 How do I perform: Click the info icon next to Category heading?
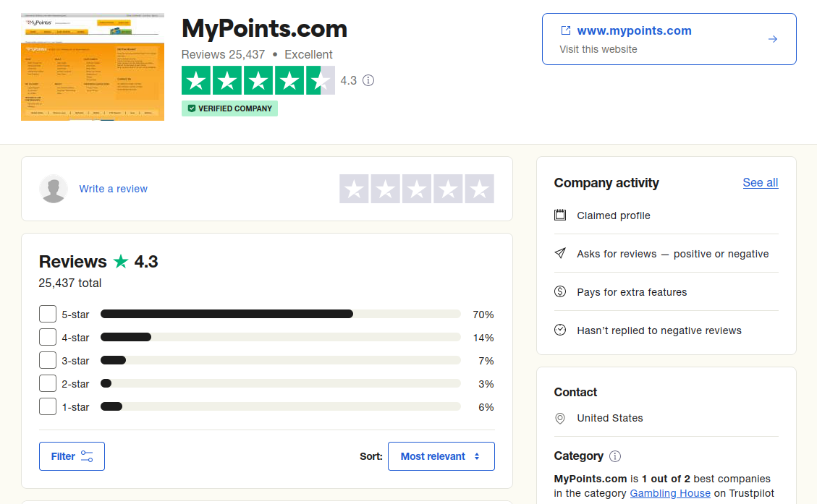[614, 456]
